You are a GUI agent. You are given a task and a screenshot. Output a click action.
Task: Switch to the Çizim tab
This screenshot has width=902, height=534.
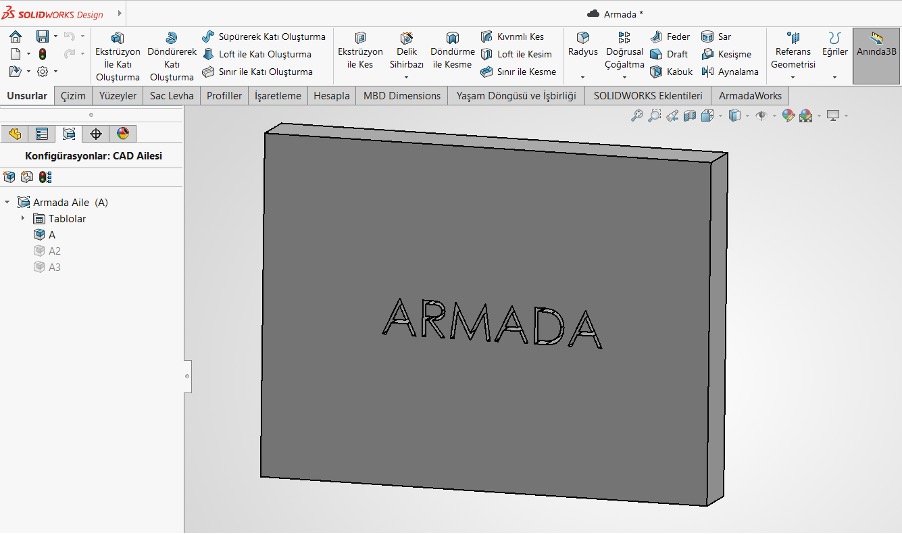tap(73, 96)
